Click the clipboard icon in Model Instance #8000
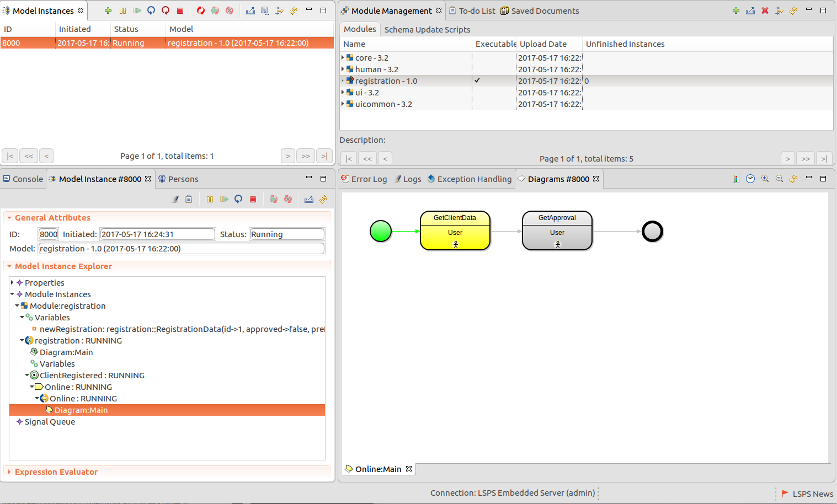Viewport: 837px width, 504px height. pos(189,199)
